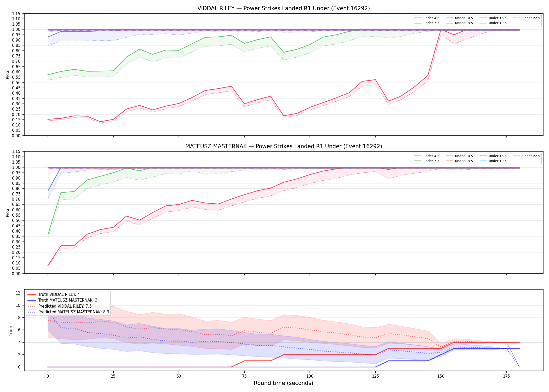Click 'Truth VIDDAL RILEY: 4' legend entry

[x=54, y=295]
